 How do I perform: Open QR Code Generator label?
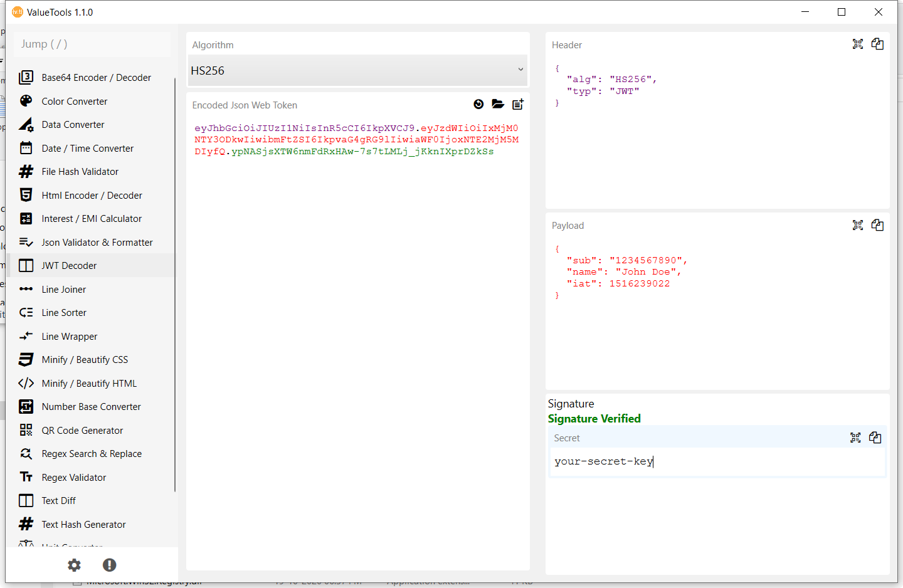coord(82,431)
